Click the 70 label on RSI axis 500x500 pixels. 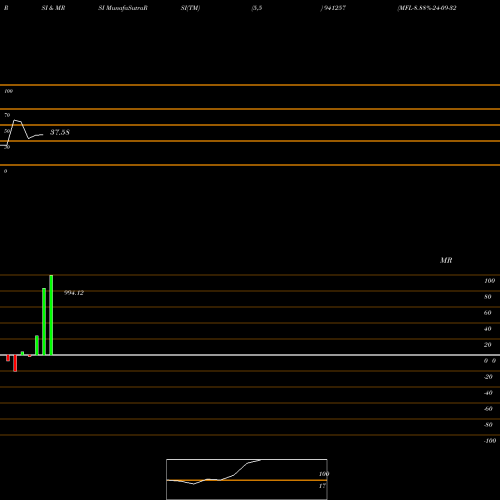[7, 115]
